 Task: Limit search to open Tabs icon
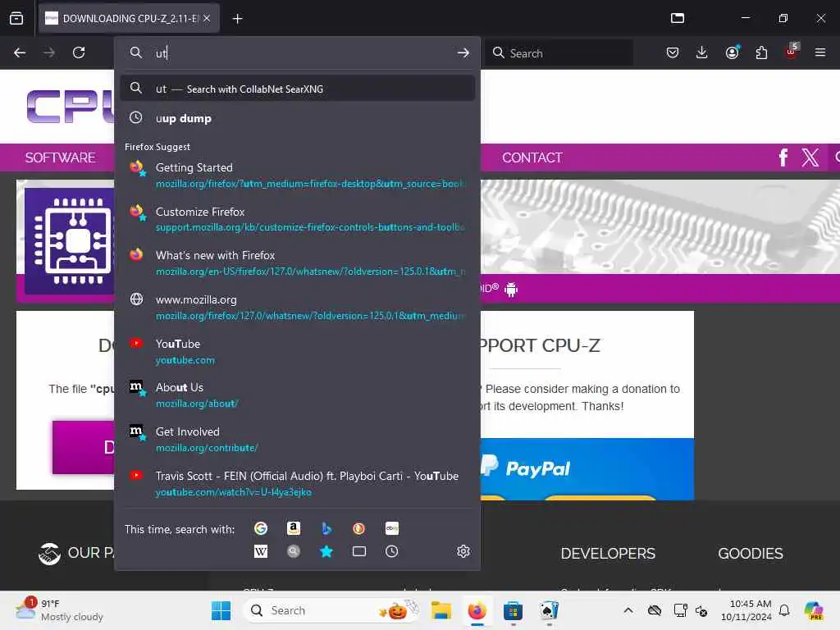coord(359,551)
